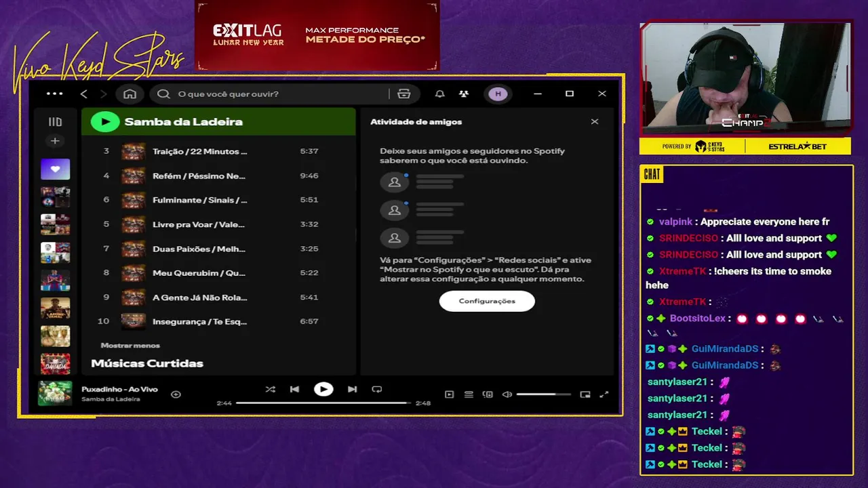Viewport: 868px width, 488px height.
Task: Open the 'Samba da Ladeira' artist link in the player
Action: (x=111, y=399)
